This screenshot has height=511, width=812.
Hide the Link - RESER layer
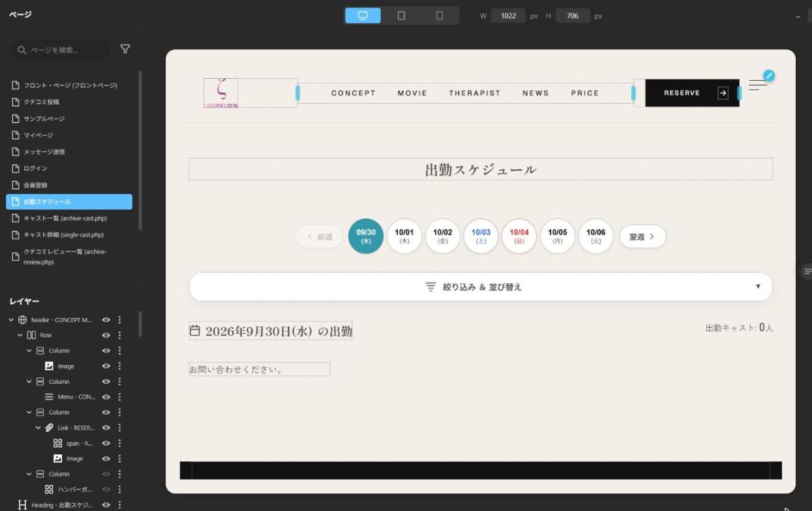pyautogui.click(x=106, y=428)
